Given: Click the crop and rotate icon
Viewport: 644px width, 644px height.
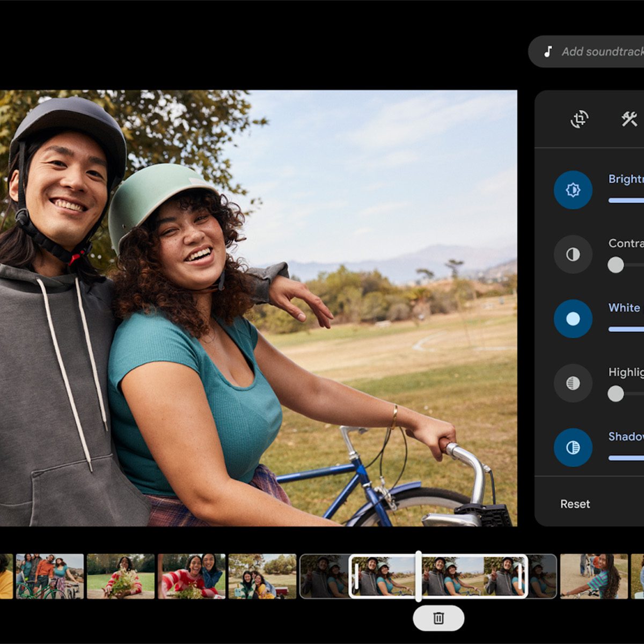Looking at the screenshot, I should click(579, 119).
